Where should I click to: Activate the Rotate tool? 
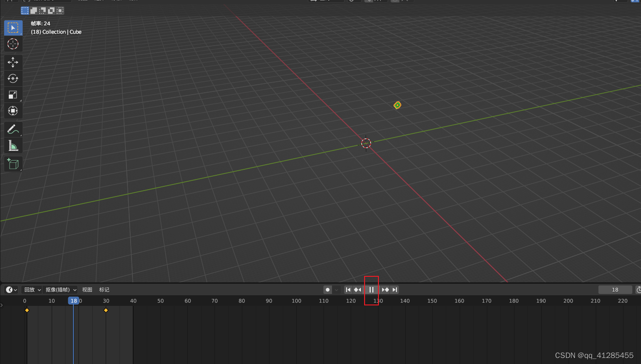pos(13,78)
